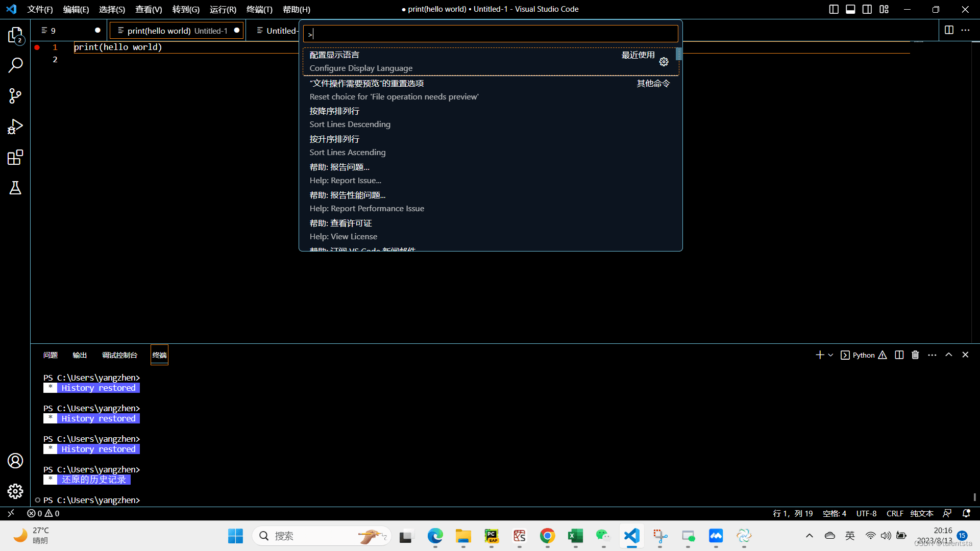Change language mode 纯文本

[922, 513]
